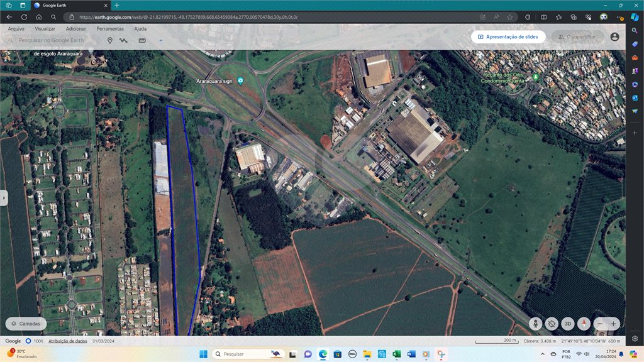Click the Recanto dos Oitis map marker
Image resolution: width=644 pixels, height=362 pixels.
(535, 77)
